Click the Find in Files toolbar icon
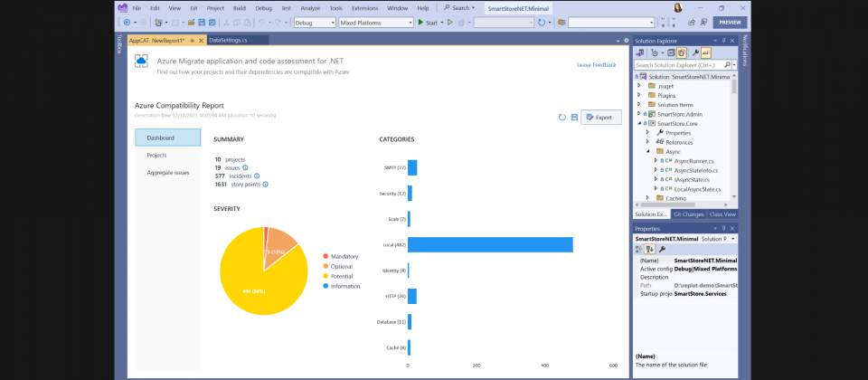 pyautogui.click(x=561, y=23)
